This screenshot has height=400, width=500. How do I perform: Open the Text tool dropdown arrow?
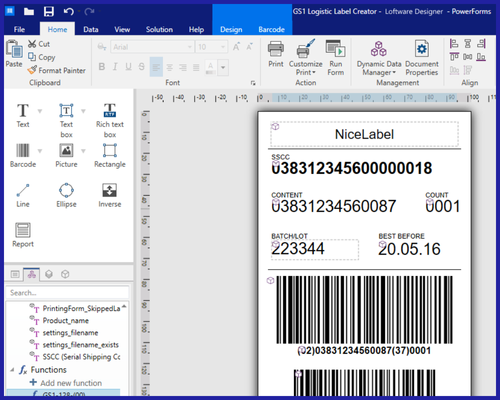40,111
